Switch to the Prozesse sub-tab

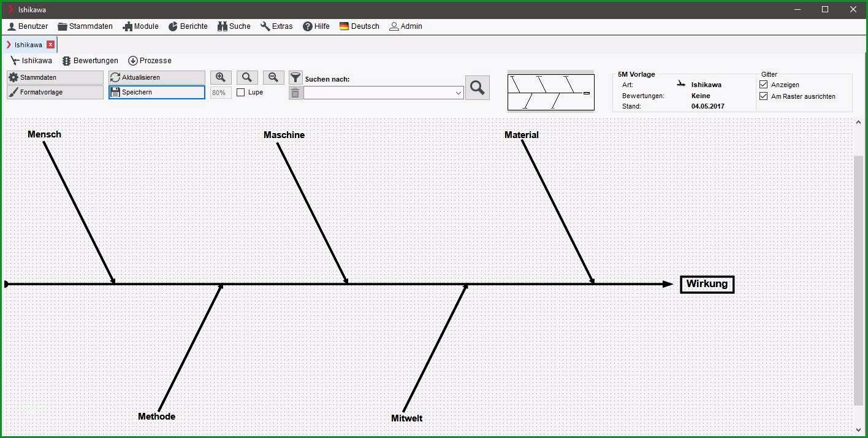pos(150,61)
